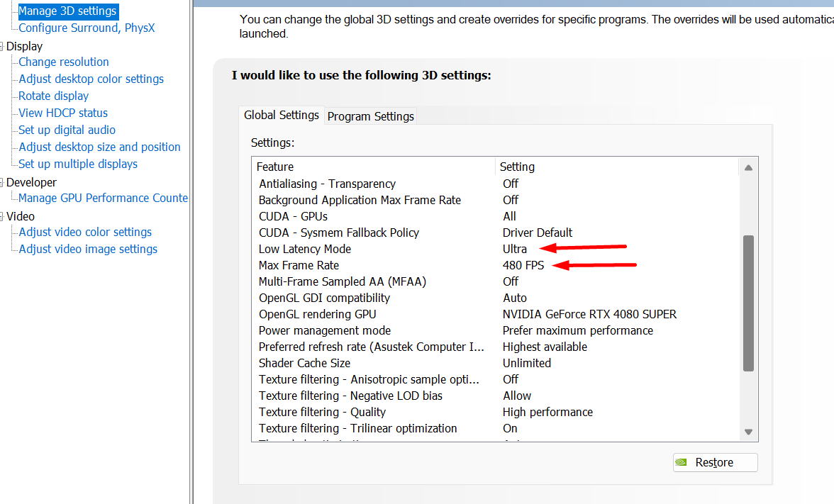Open Adjust video color settings
This screenshot has height=504, width=834.
[x=85, y=233]
